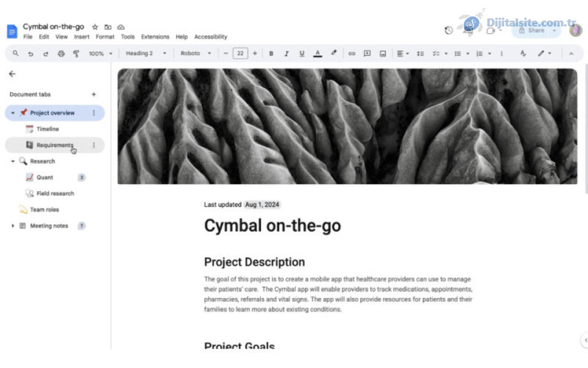Close the document tabs sidebar
This screenshot has width=588, height=368.
(12, 74)
